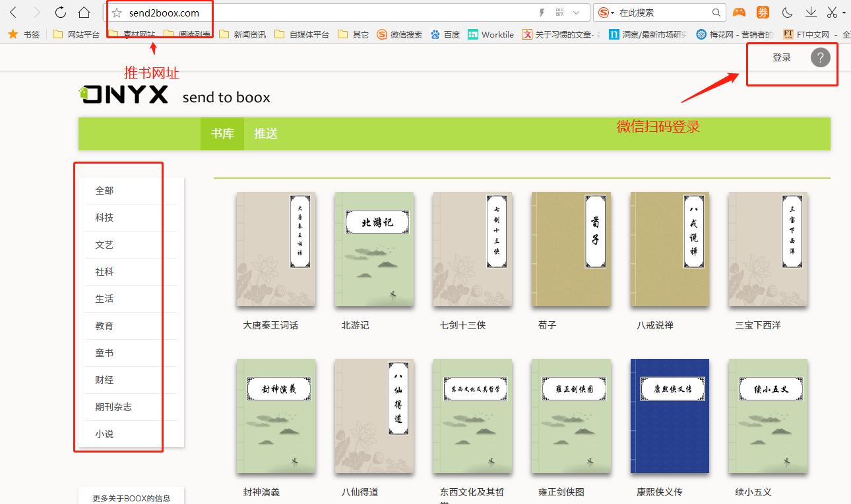Open the 微信搜索 bookmark
This screenshot has height=504, width=851.
(399, 34)
